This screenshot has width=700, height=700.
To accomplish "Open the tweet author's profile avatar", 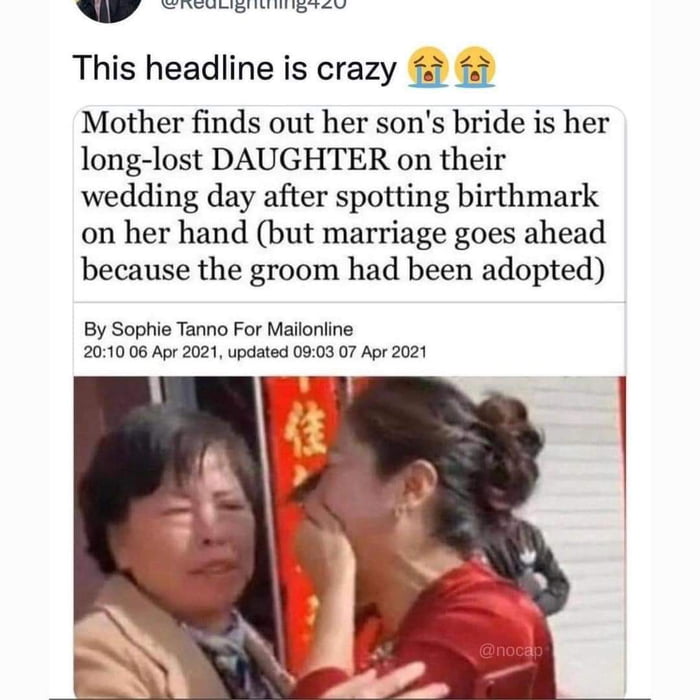I will coord(107,7).
